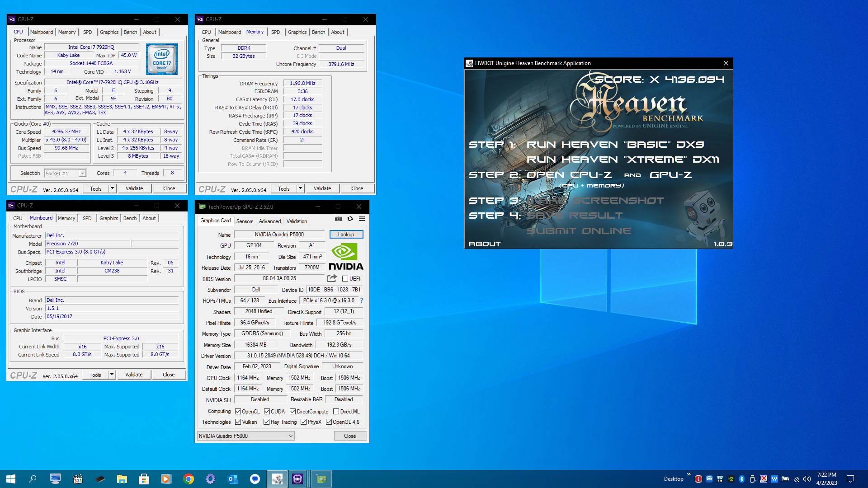Viewport: 868px width, 488px height.
Task: Toggle the DirectCompute checkbox
Action: (293, 412)
